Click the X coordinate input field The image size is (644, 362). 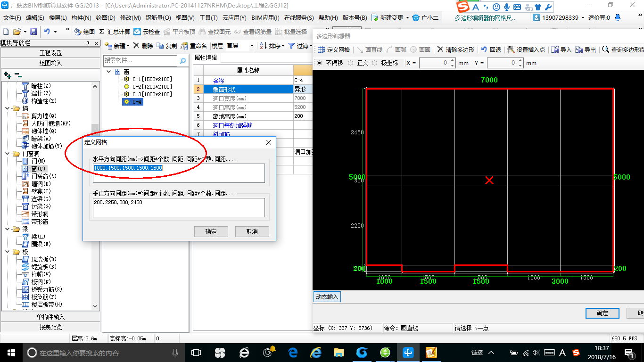tap(434, 63)
